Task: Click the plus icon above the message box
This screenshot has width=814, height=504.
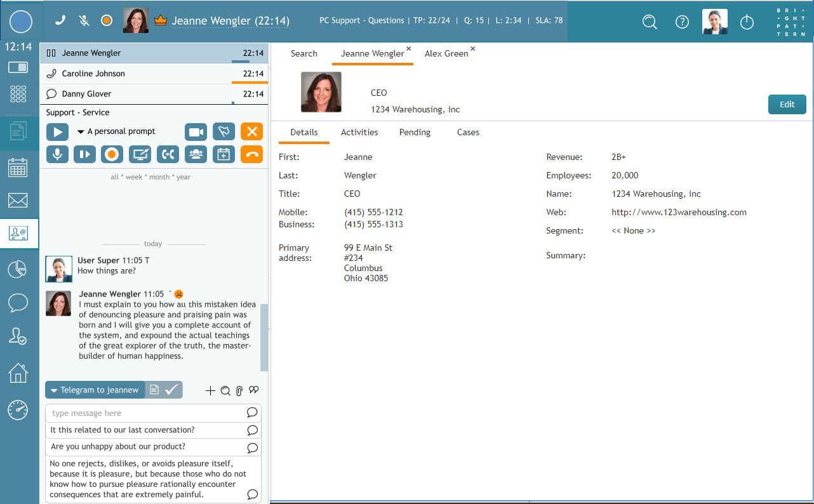Action: tap(211, 390)
